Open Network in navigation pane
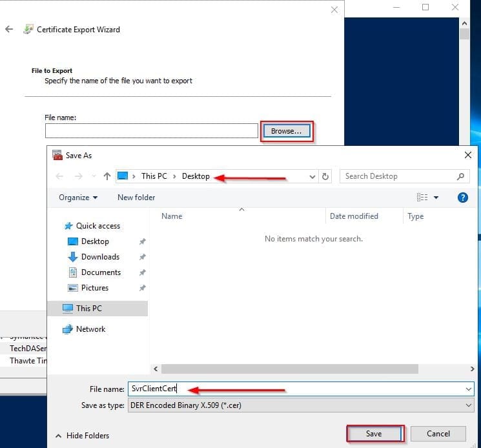 pos(90,329)
